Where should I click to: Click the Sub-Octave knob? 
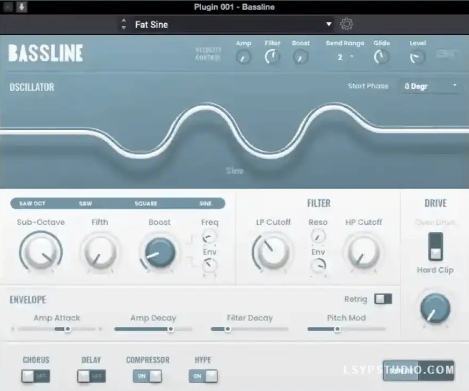point(41,252)
